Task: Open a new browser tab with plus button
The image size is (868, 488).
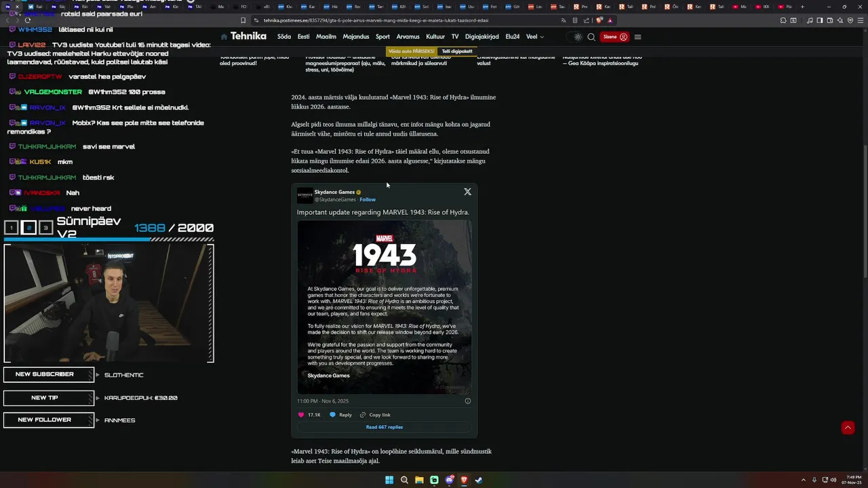Action: point(802,7)
